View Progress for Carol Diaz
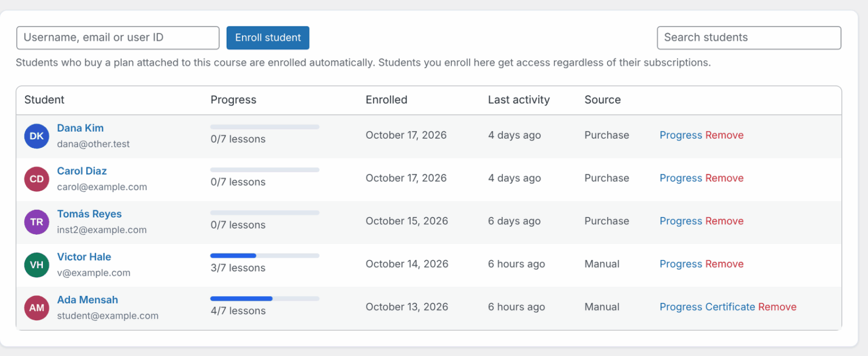This screenshot has height=356, width=868. (681, 178)
